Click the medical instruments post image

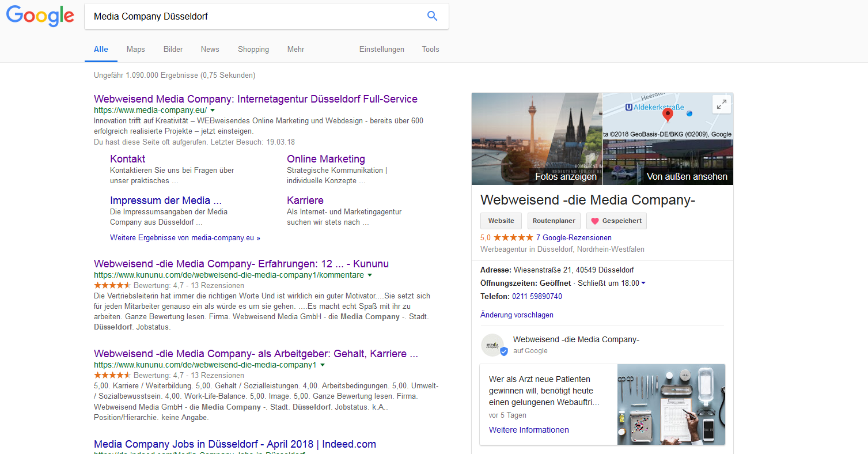pos(671,404)
